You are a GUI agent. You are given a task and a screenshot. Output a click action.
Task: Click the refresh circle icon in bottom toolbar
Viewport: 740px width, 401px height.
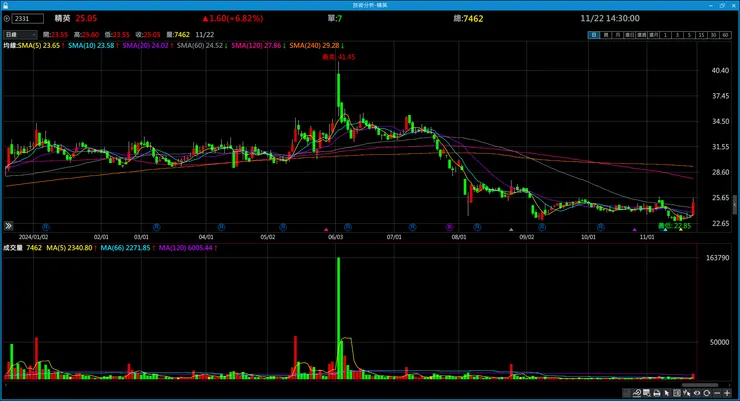tap(706, 393)
